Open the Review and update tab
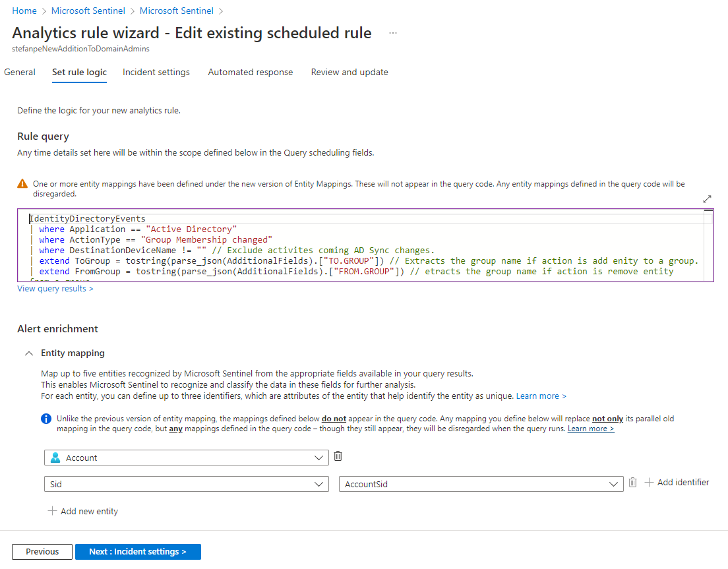The image size is (728, 569). pos(349,72)
